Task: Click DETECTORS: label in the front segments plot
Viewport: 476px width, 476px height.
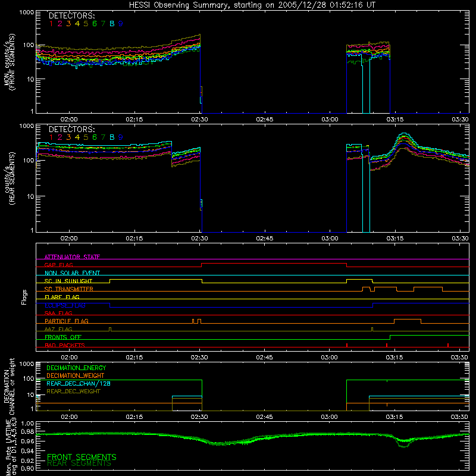Action: pos(71,15)
